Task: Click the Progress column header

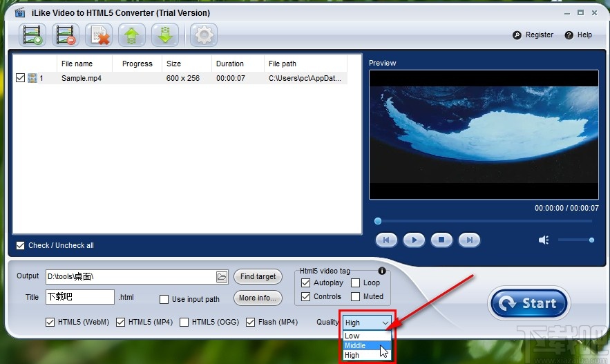Action: coord(137,64)
